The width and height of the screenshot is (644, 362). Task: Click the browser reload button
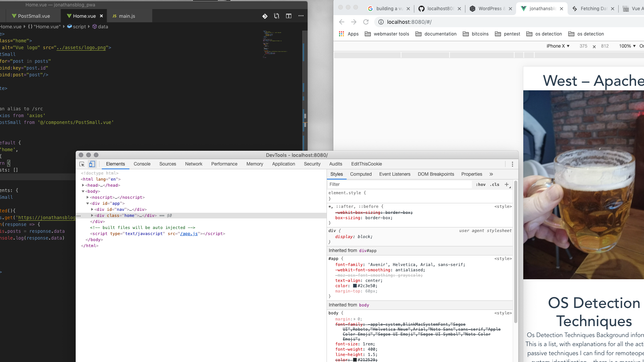(x=366, y=22)
